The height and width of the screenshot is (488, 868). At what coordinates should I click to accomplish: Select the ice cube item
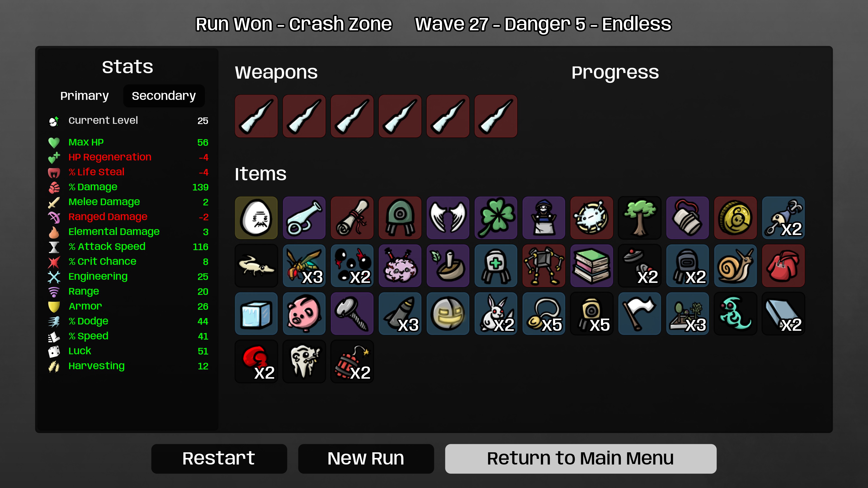point(256,314)
